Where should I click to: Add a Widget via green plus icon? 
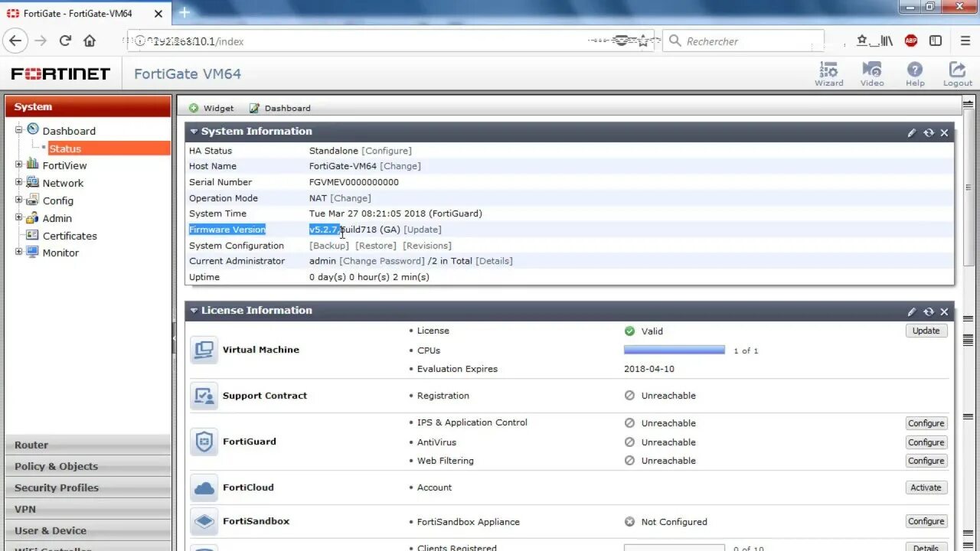pyautogui.click(x=211, y=108)
